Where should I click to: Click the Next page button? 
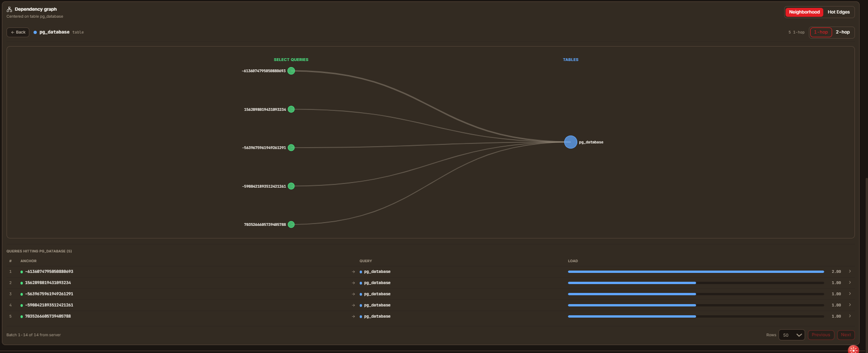[846, 335]
